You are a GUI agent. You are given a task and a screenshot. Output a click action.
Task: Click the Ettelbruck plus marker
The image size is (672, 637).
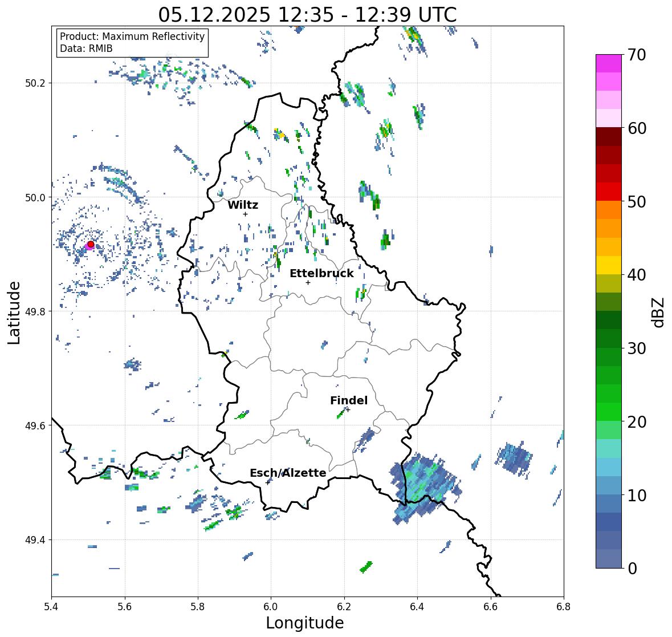308,282
